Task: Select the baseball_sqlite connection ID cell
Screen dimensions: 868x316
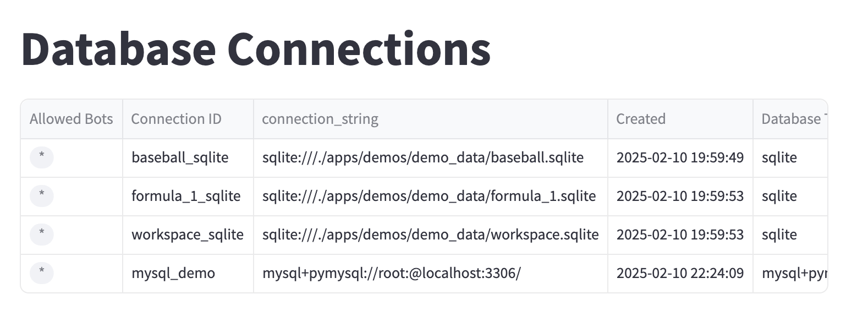Action: coord(188,158)
